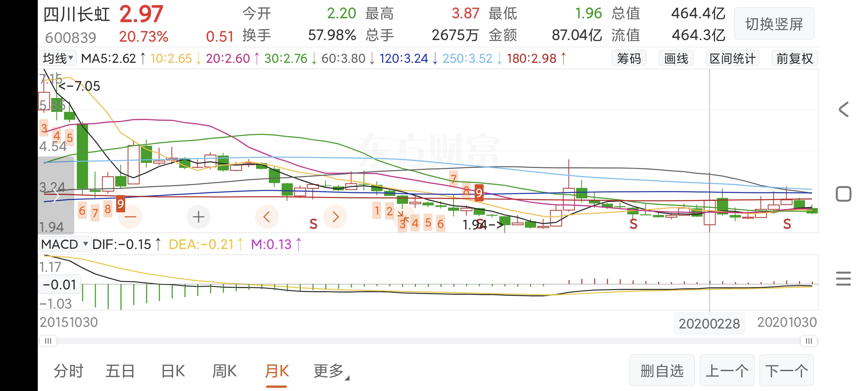868x391 pixels.
Task: Toggle 区间统计 range statistics
Action: click(732, 59)
